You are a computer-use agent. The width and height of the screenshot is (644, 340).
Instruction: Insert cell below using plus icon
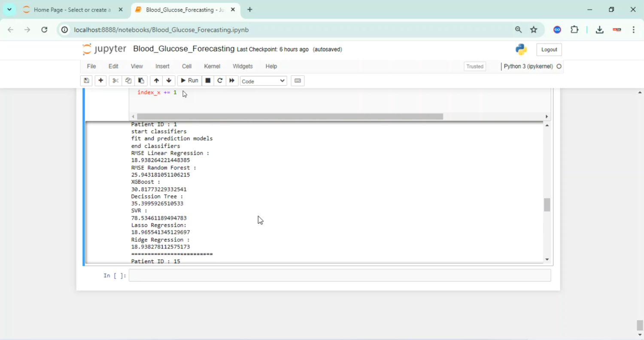[100, 81]
